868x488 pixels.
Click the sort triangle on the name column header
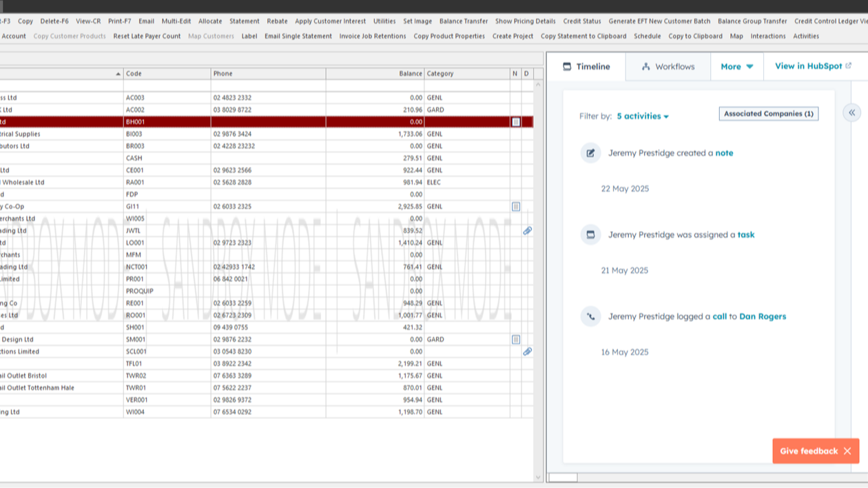tap(117, 73)
